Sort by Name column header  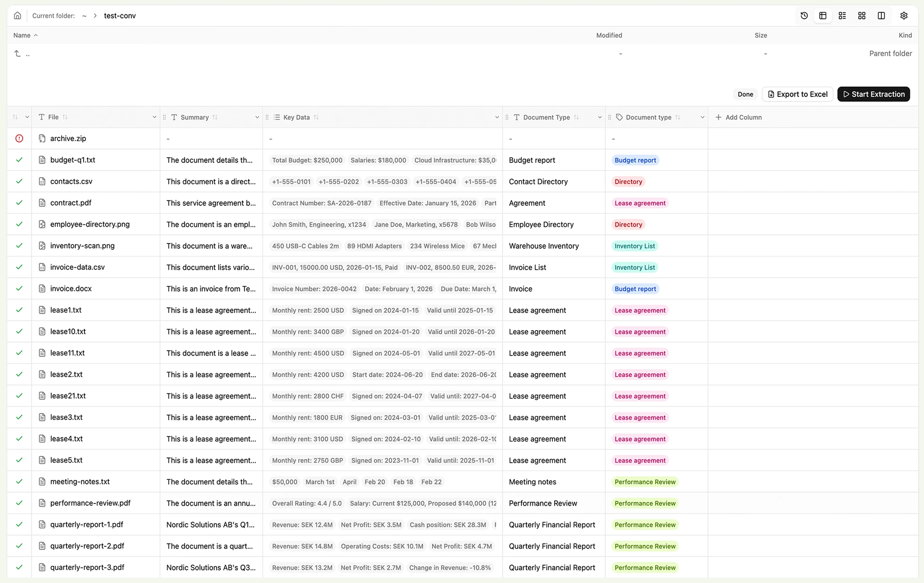tap(22, 35)
